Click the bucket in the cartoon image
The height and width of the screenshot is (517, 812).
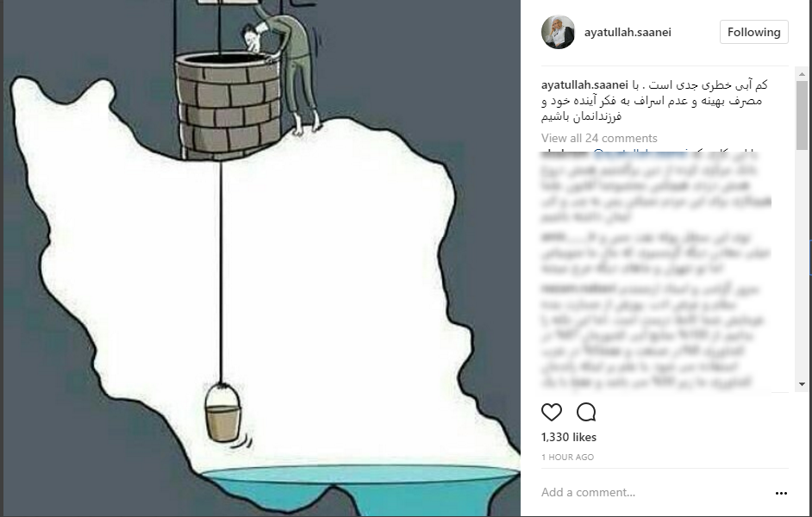[x=222, y=413]
